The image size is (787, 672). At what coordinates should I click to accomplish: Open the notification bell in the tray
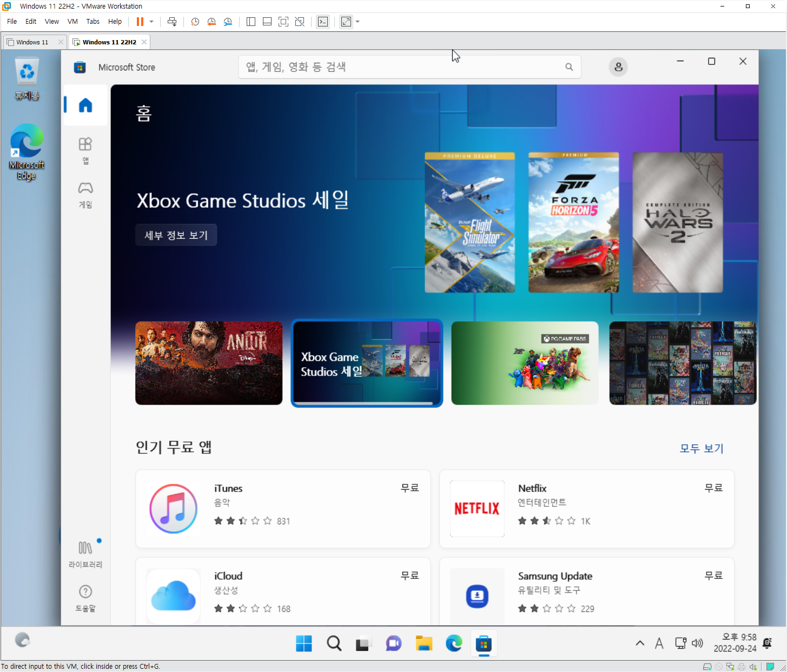point(767,643)
